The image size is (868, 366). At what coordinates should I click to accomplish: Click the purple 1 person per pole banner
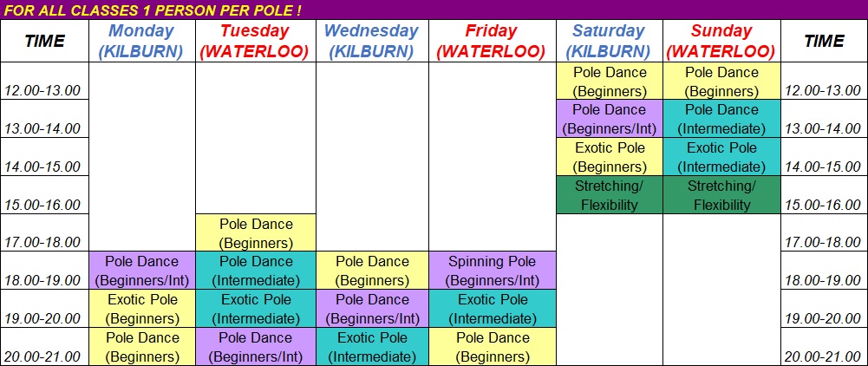point(434,10)
